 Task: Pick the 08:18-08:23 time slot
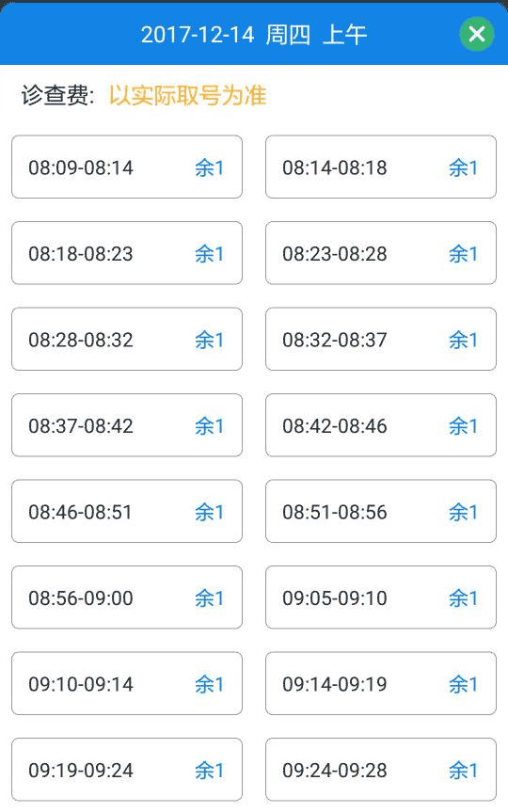tap(127, 253)
